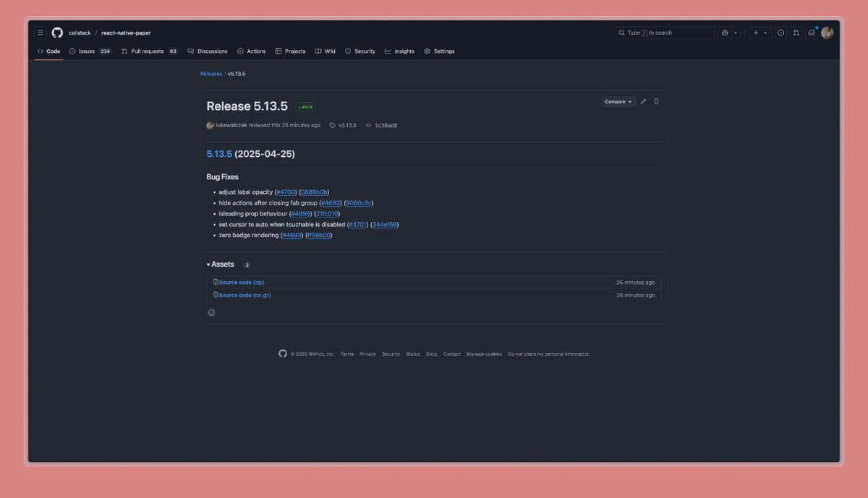Open the Discussions tab
Image resolution: width=868 pixels, height=498 pixels.
point(208,51)
